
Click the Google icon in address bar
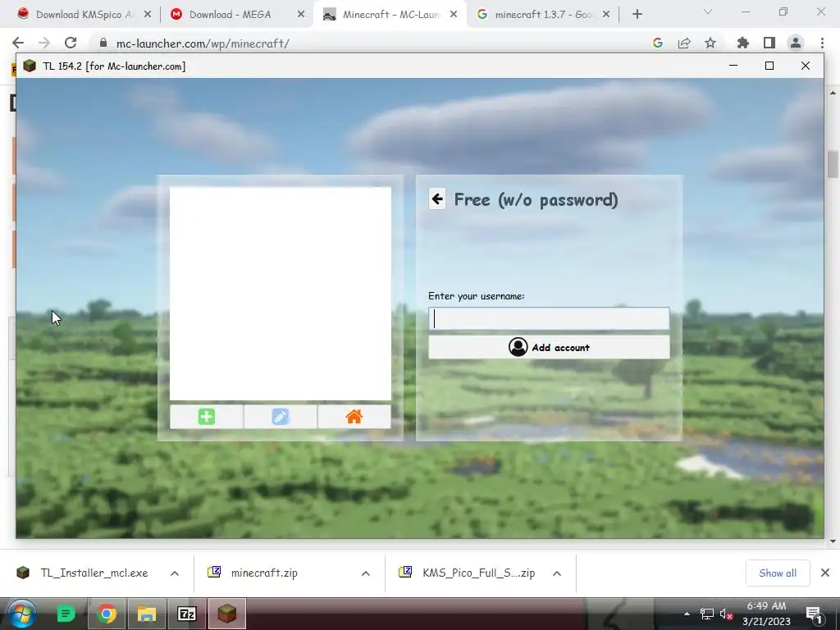click(x=658, y=43)
